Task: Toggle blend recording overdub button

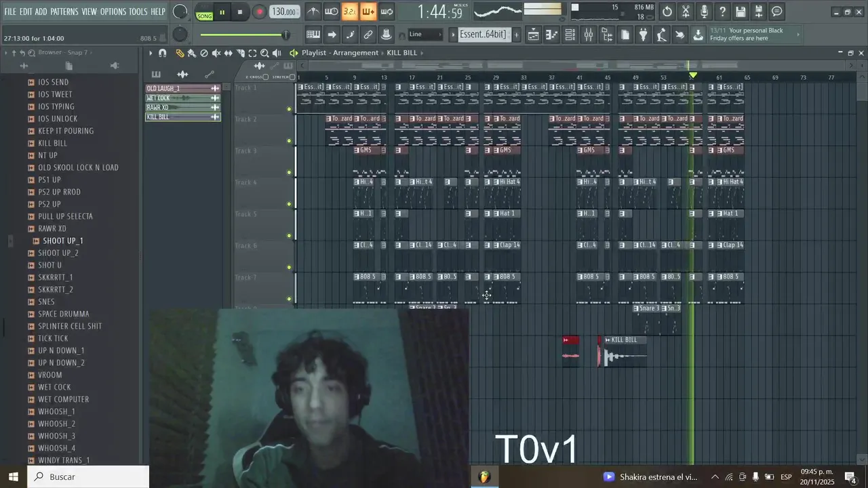Action: point(368,12)
